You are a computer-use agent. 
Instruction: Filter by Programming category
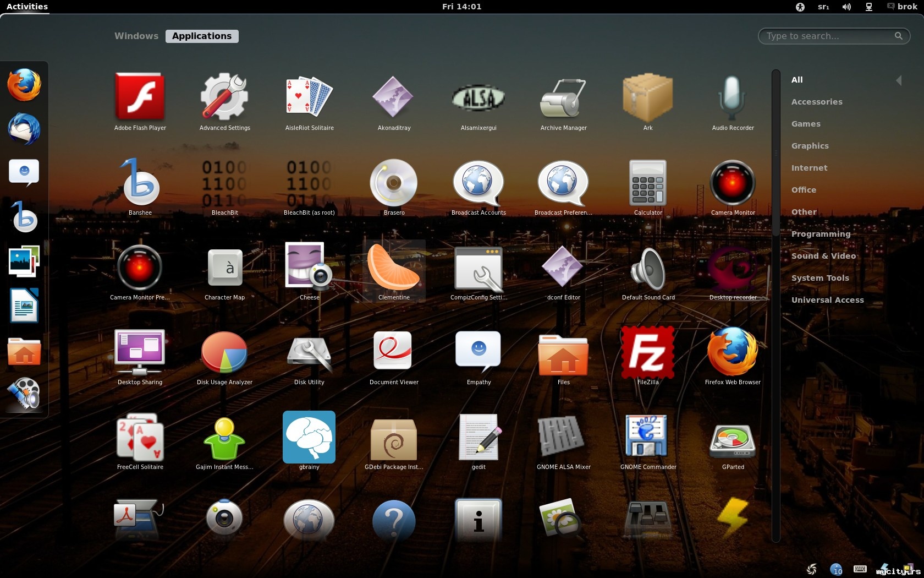(x=821, y=234)
